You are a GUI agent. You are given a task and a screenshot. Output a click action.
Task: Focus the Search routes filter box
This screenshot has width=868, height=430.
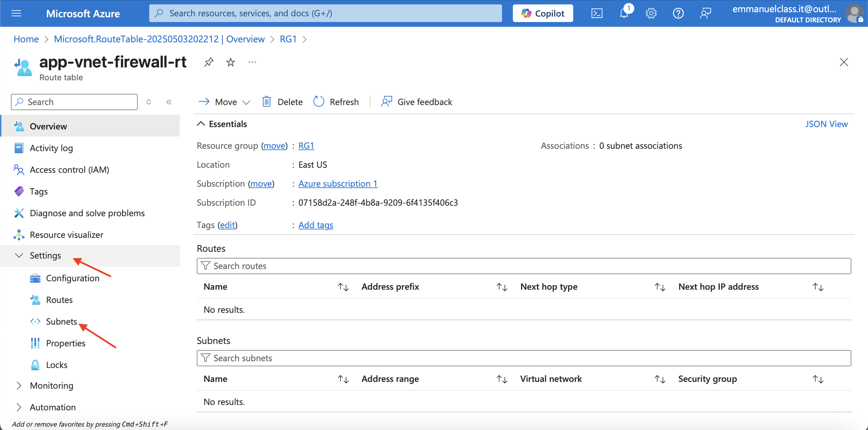(x=524, y=266)
